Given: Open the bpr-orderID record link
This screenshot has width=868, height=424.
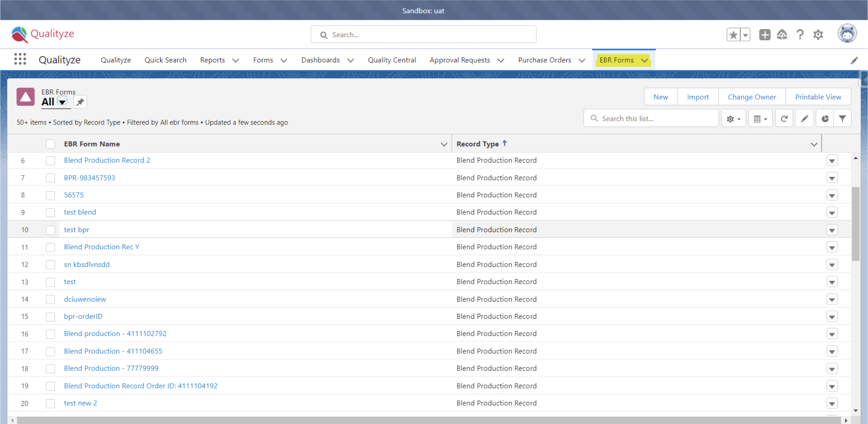Looking at the screenshot, I should (x=83, y=316).
